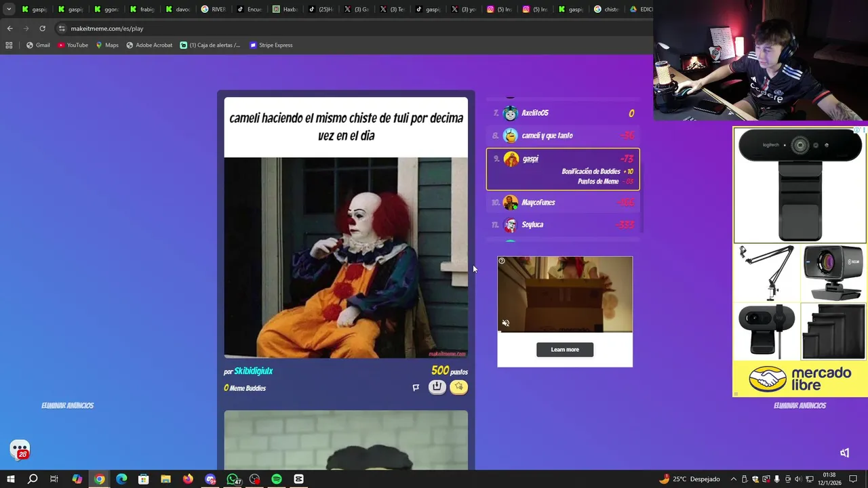Image resolution: width=868 pixels, height=488 pixels.
Task: Open Firefox from the taskbar
Action: point(188,479)
